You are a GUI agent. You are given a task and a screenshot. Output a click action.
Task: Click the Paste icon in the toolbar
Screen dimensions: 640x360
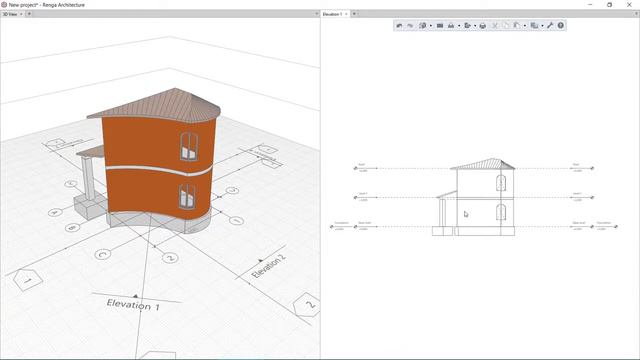tap(517, 26)
